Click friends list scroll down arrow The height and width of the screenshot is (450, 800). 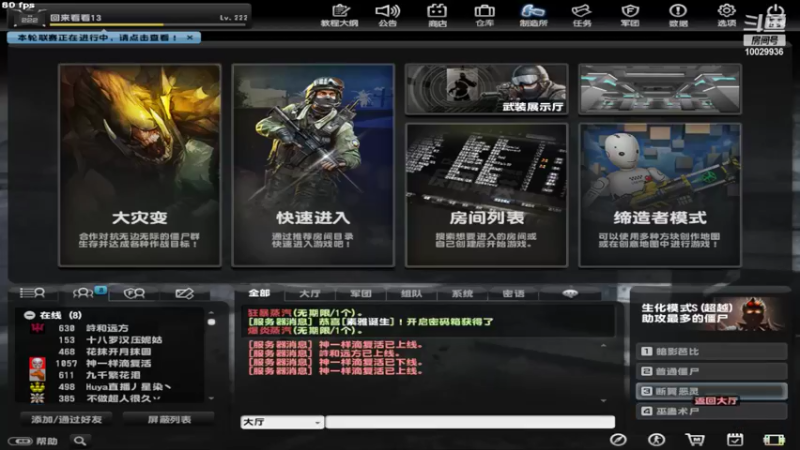coord(211,398)
